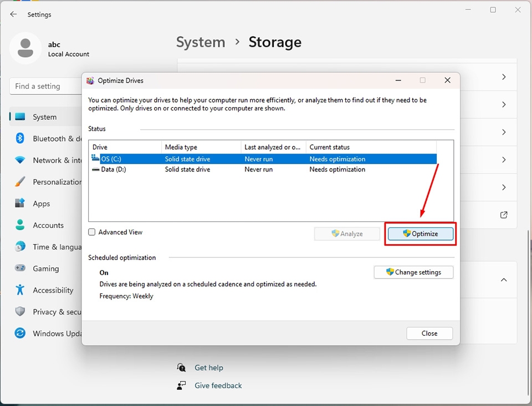
Task: Go to Accounts settings
Action: click(45, 225)
